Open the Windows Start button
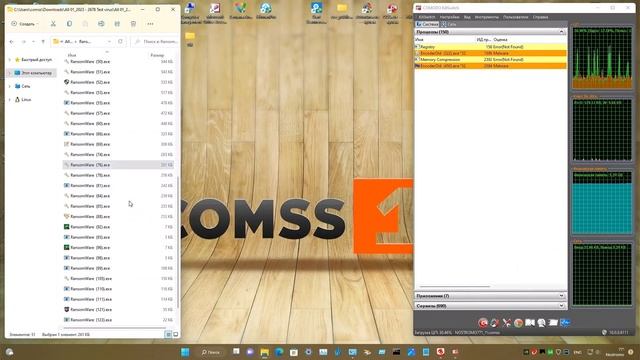The height and width of the screenshot is (360, 640). 185,352
